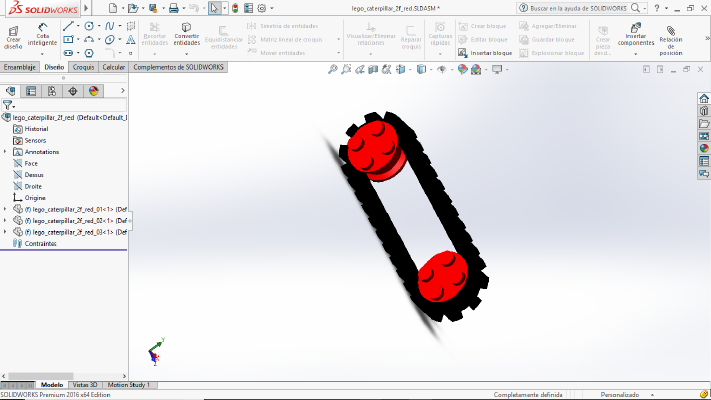Viewport: 711px width, 400px height.
Task: Click Zoom to Fit in view toolbar
Action: [333, 69]
